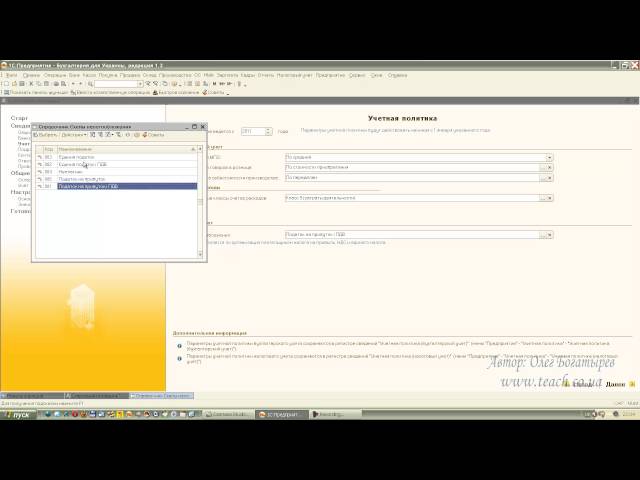Clear the По переделам field
This screenshot has height=480, width=640.
point(550,178)
